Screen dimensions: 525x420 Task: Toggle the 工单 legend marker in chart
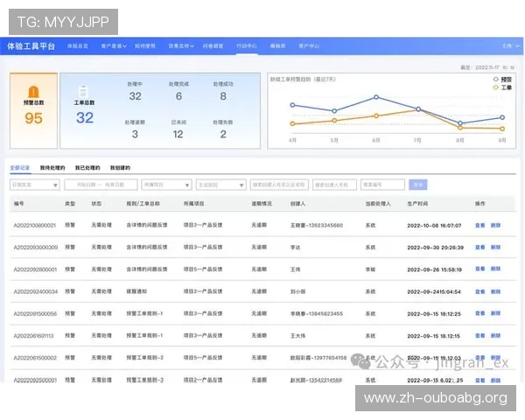[x=495, y=87]
